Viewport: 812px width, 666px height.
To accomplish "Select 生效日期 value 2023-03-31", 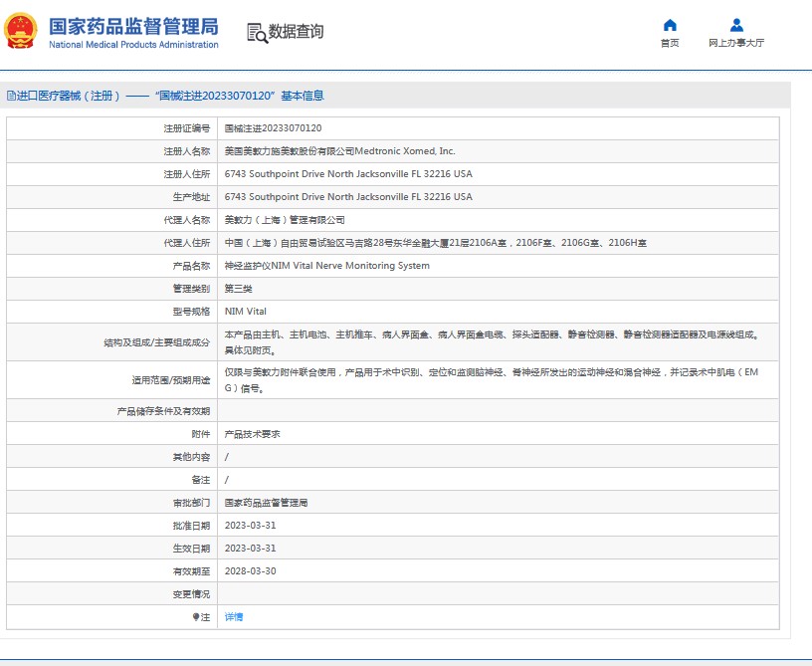I will (x=250, y=548).
